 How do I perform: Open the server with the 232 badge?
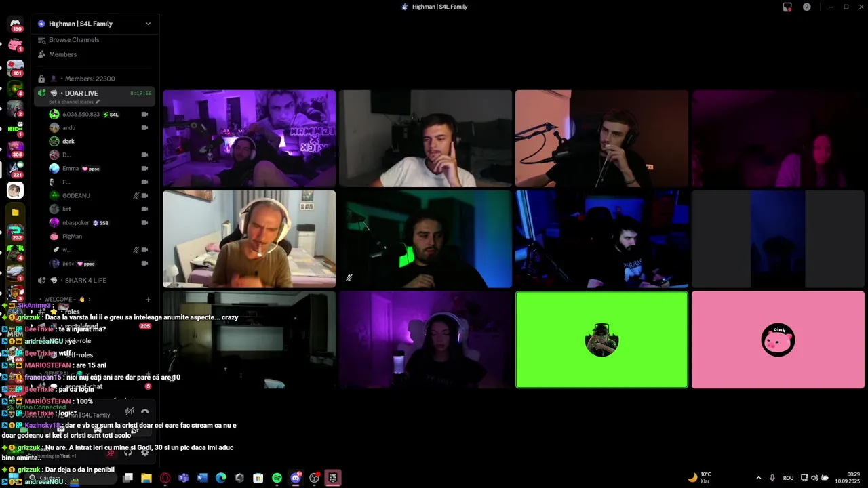[x=15, y=232]
